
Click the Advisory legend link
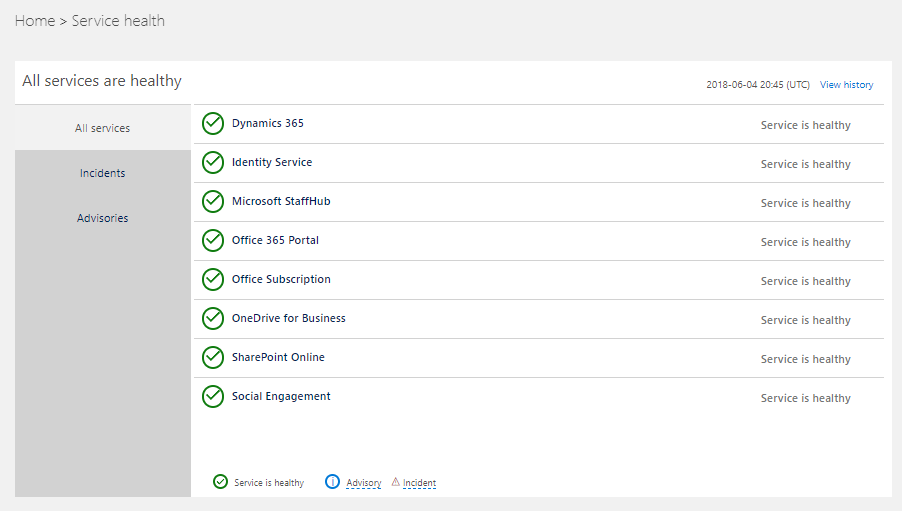pyautogui.click(x=364, y=483)
